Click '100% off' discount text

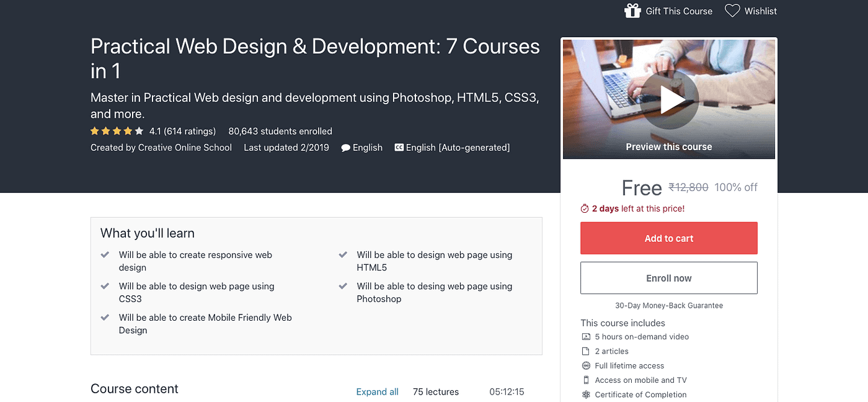[x=736, y=187]
